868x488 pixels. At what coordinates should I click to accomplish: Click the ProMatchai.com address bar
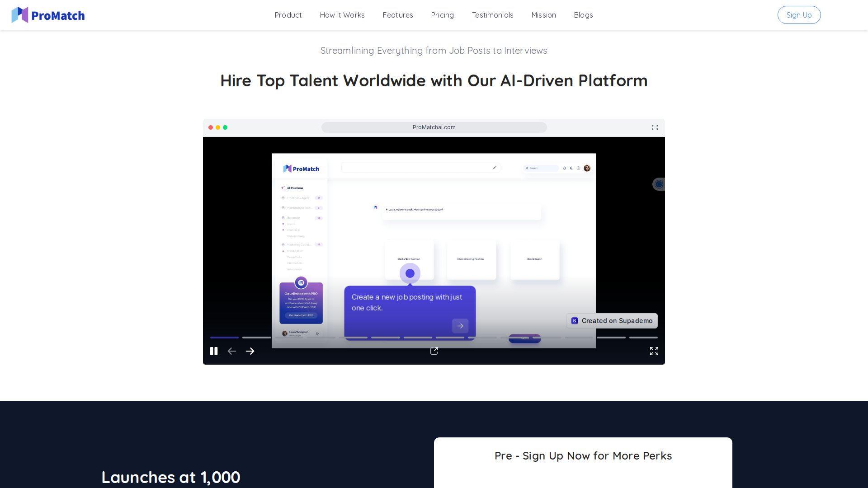[434, 127]
